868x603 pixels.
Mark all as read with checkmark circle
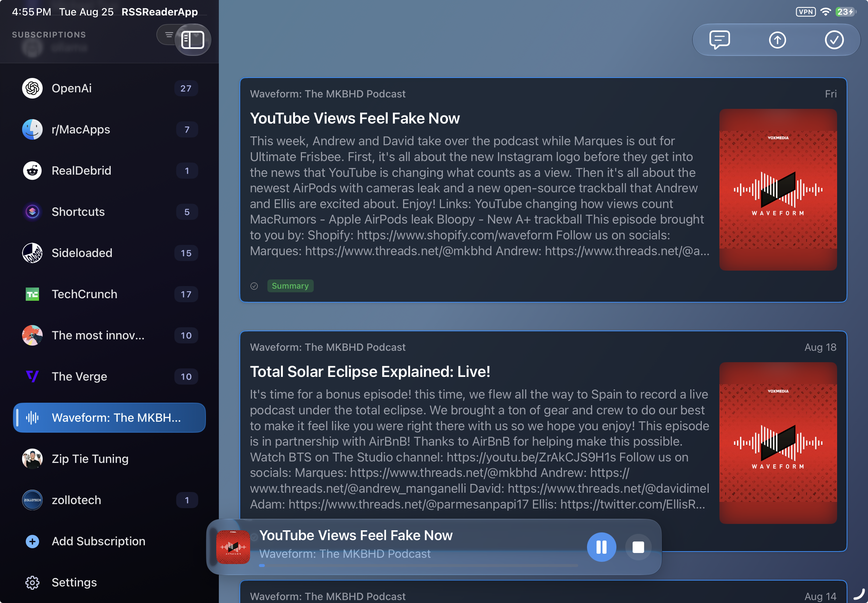tap(834, 40)
